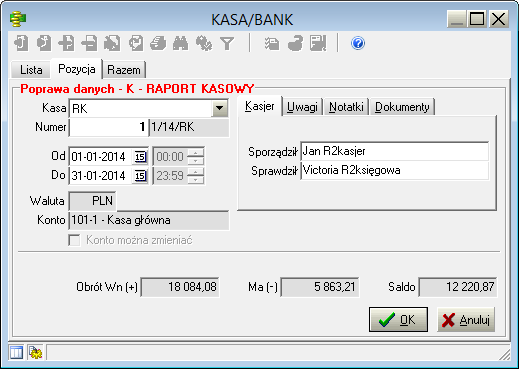
Task: Switch to the Razem tab
Action: [x=124, y=70]
